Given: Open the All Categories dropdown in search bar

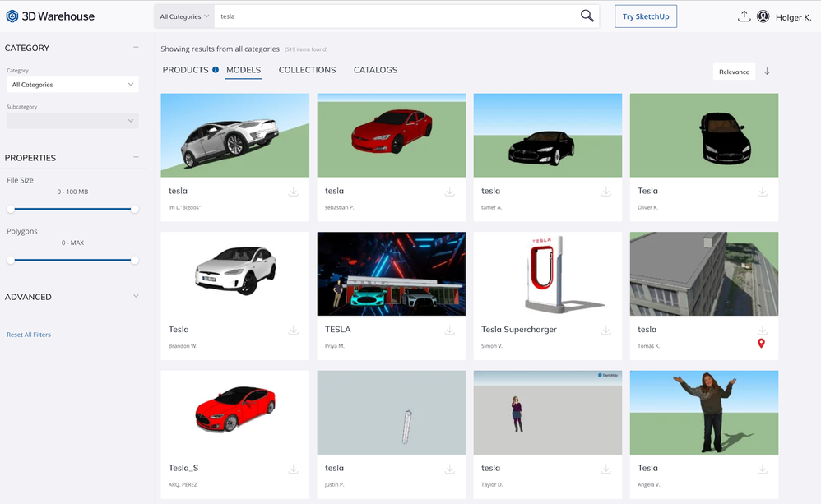Looking at the screenshot, I should click(184, 16).
